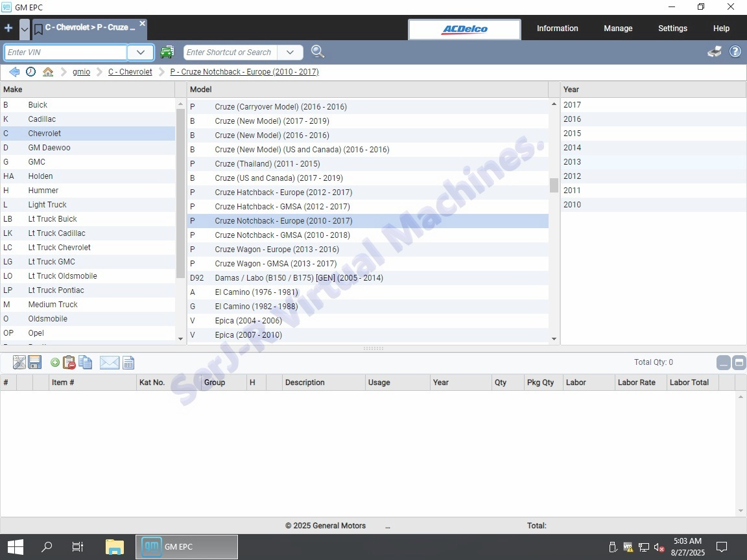Image resolution: width=747 pixels, height=560 pixels.
Task: Select Cruze Wagon - Europe (2013 - 2016) model
Action: (276, 250)
